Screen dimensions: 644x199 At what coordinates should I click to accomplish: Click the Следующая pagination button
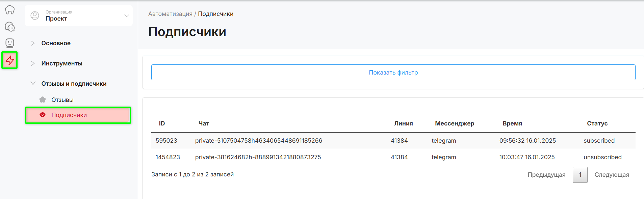612,175
